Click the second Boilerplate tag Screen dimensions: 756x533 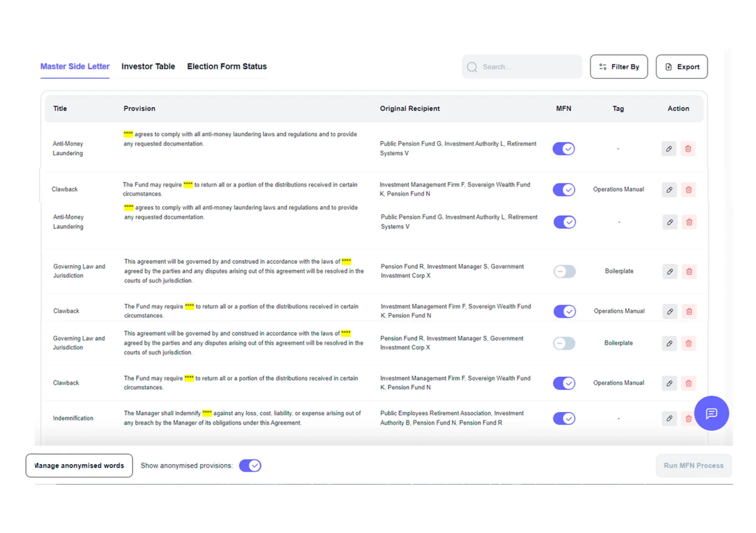pos(618,343)
